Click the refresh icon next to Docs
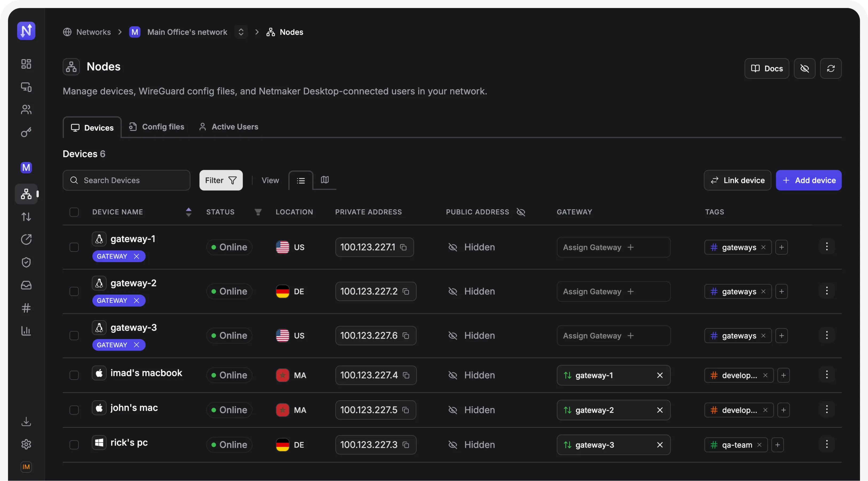Screen dimensions: 868x481 click(831, 68)
